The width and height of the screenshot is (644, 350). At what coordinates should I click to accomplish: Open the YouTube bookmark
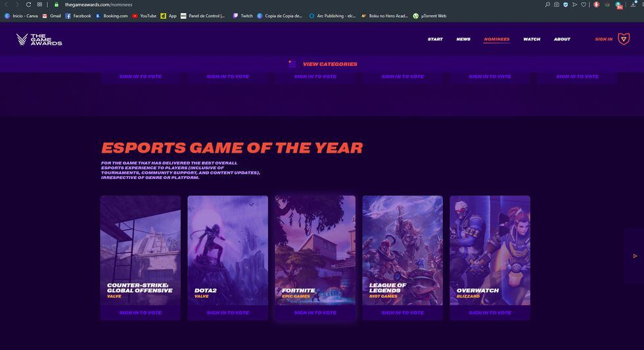click(x=144, y=16)
